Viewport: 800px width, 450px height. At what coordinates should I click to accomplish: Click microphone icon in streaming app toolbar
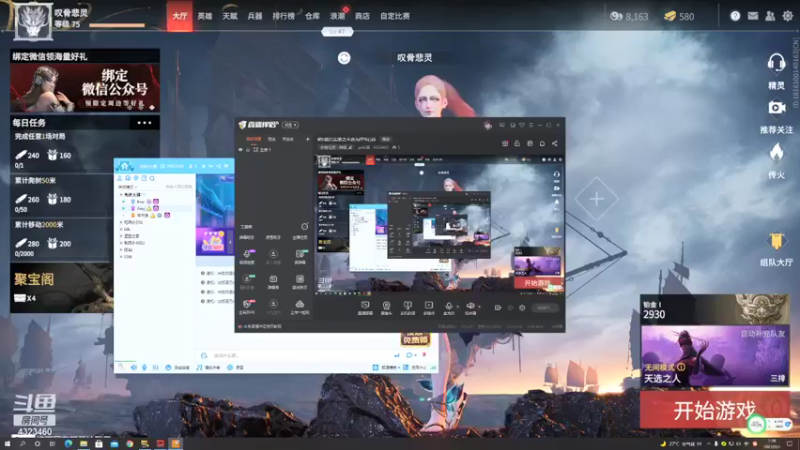[448, 306]
